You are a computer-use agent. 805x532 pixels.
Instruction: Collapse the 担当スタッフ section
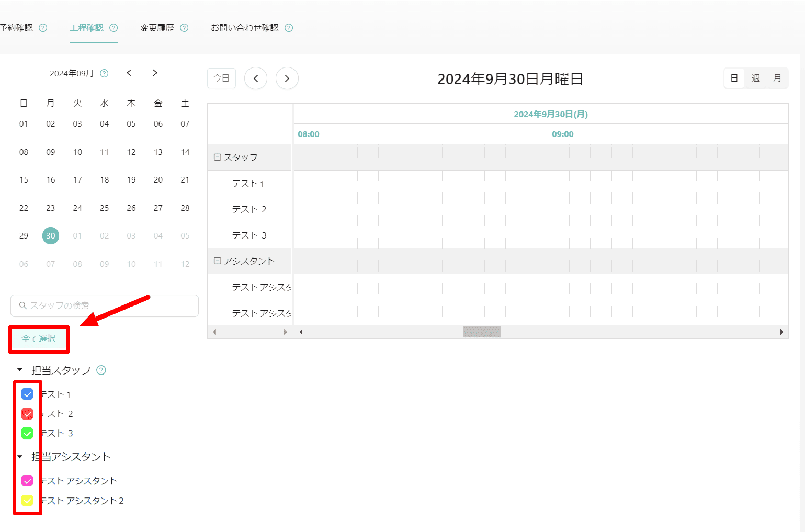(x=20, y=370)
